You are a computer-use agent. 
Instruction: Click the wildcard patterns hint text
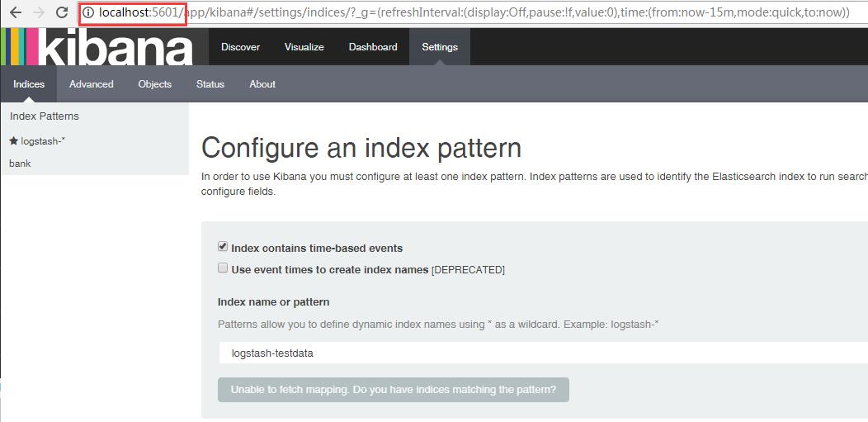click(438, 324)
